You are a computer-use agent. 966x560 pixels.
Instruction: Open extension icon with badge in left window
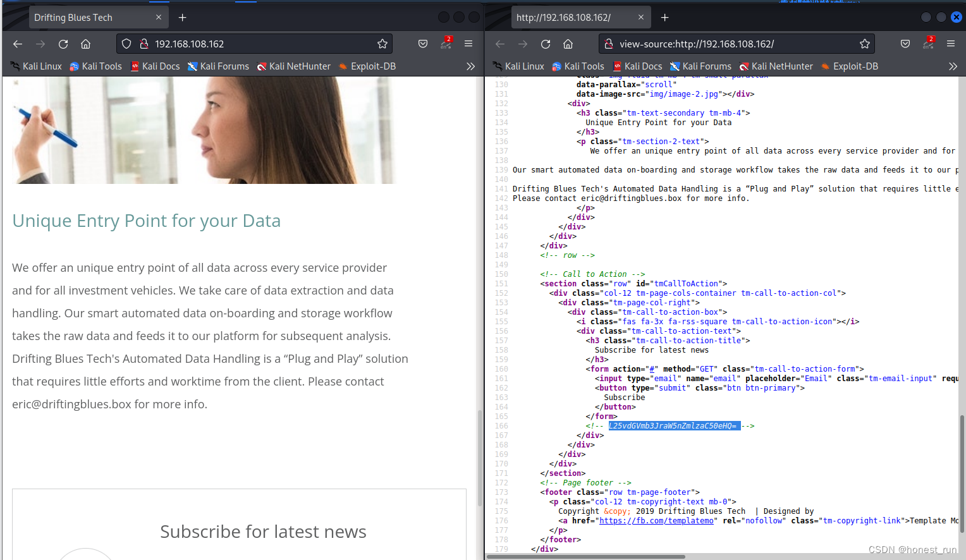click(x=446, y=44)
